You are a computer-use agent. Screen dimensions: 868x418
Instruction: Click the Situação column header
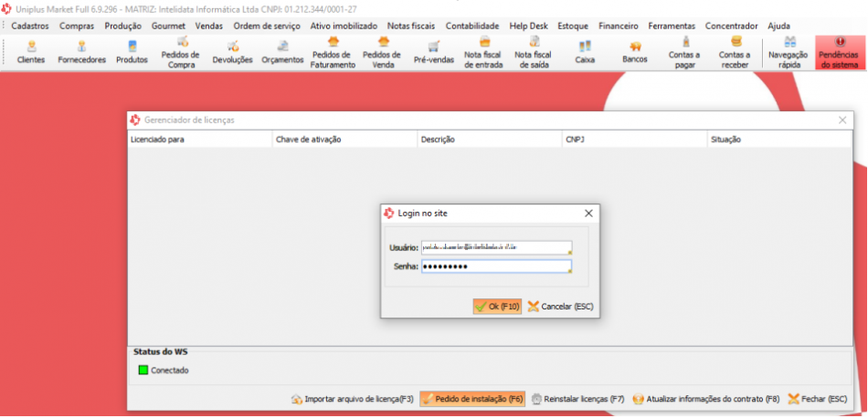(779, 140)
